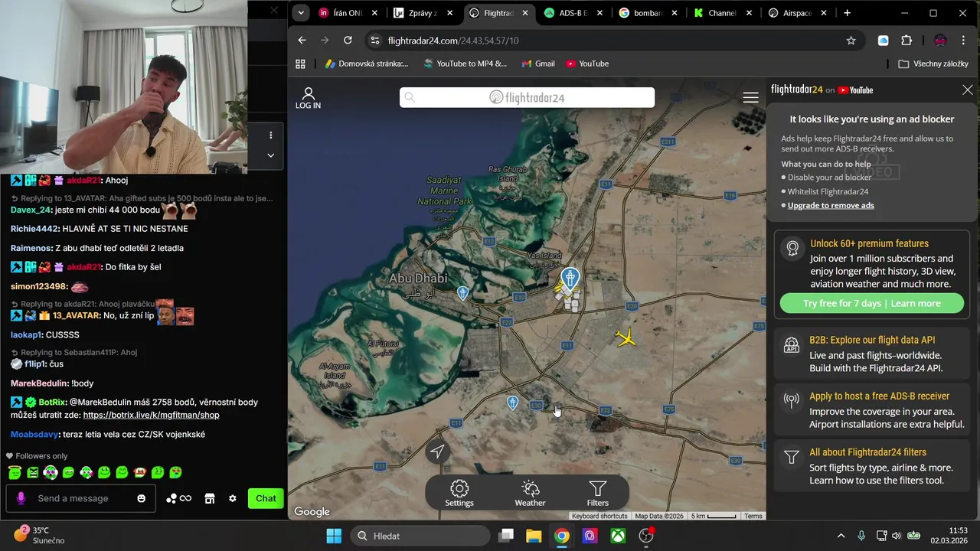Send message with green Chat button
Screen dimensions: 980x551
pos(266,498)
